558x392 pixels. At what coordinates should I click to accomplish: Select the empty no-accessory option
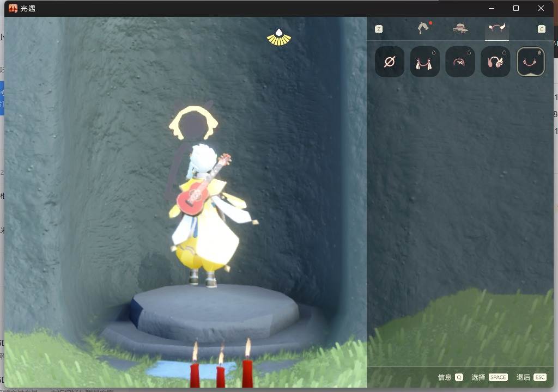click(389, 62)
